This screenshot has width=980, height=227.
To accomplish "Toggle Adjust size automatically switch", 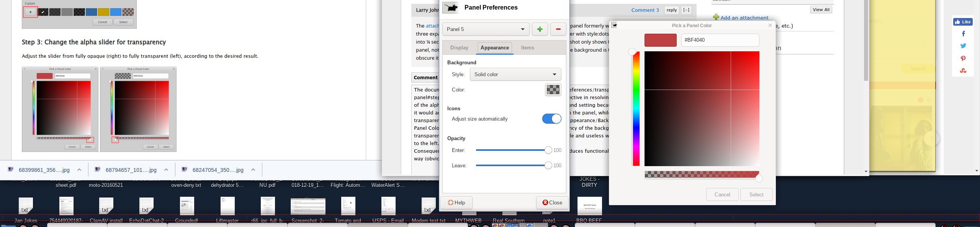I will (x=551, y=119).
